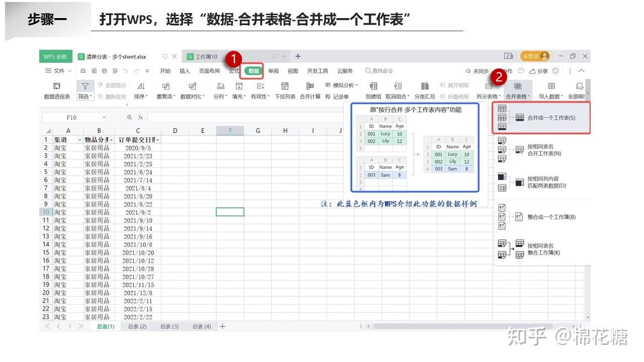Switch to the 云服务 ribbon tab
This screenshot has width=644, height=362.
coord(345,71)
